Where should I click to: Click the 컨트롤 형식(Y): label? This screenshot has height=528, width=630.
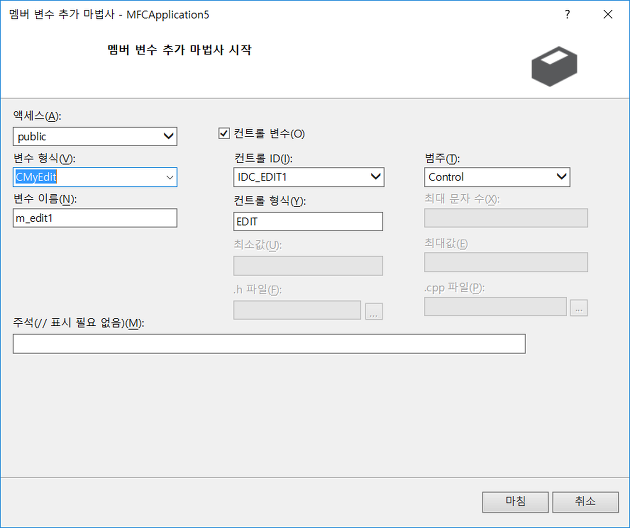point(270,201)
